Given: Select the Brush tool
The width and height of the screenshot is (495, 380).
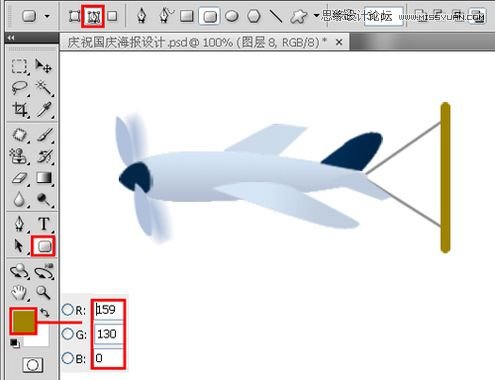Looking at the screenshot, I should point(44,135).
